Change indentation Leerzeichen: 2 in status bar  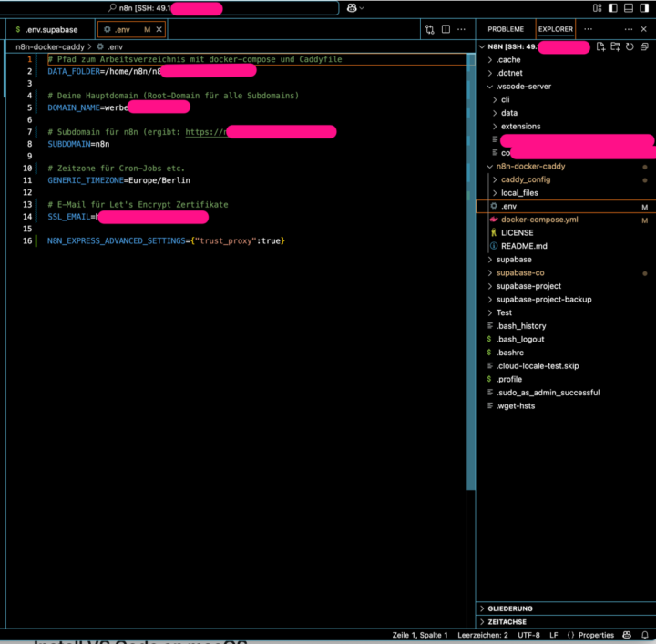(x=482, y=635)
